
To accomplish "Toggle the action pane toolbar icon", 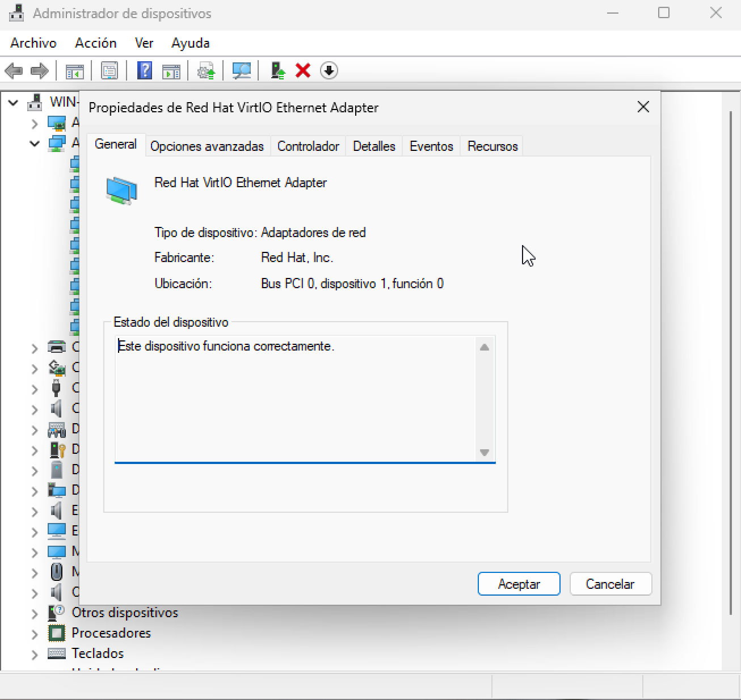I will 171,71.
